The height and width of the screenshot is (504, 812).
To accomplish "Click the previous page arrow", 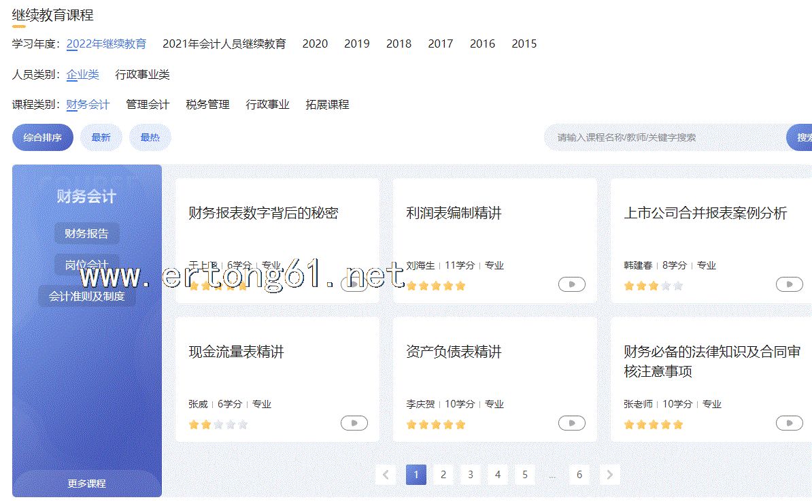I will (386, 475).
